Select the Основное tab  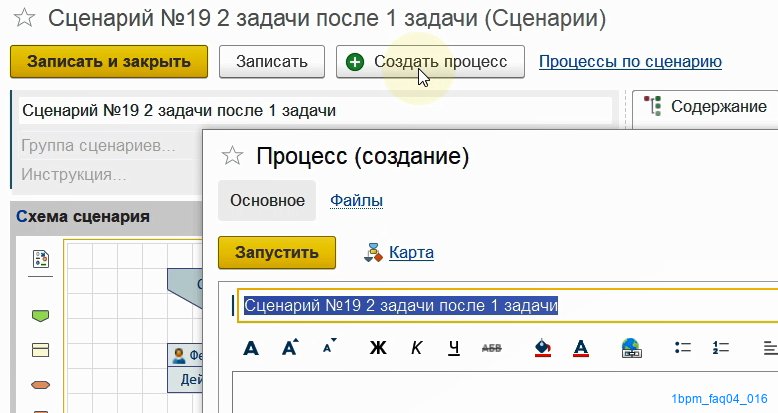click(x=267, y=200)
